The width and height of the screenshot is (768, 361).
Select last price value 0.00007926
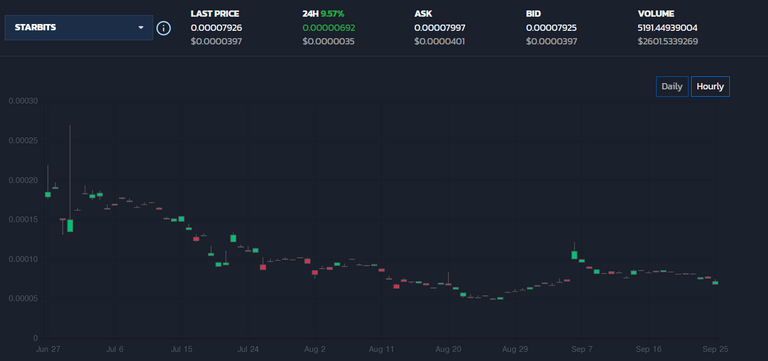point(216,28)
